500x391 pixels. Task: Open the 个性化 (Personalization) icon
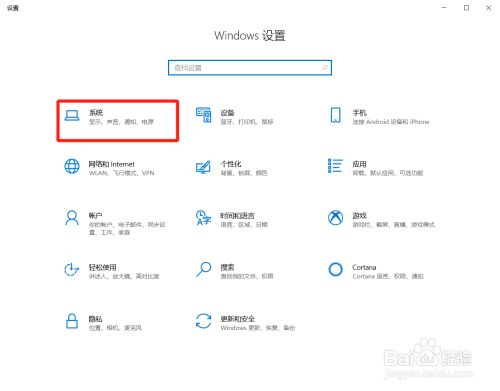pos(203,167)
